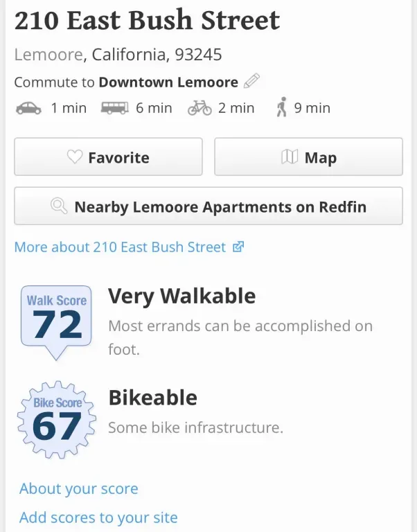This screenshot has height=532, width=417.
Task: Click Add scores to your site
Action: [98, 517]
